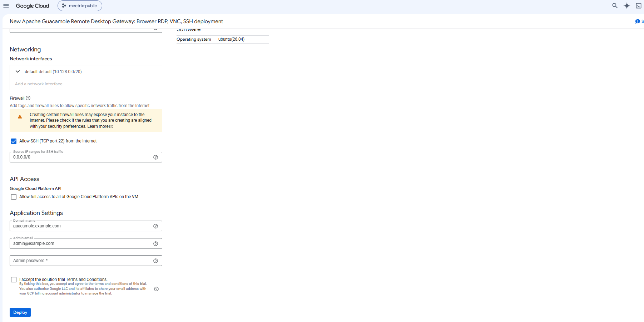Accept the solution trial Terms and Conditions checkbox
The image size is (644, 322).
[x=14, y=280]
